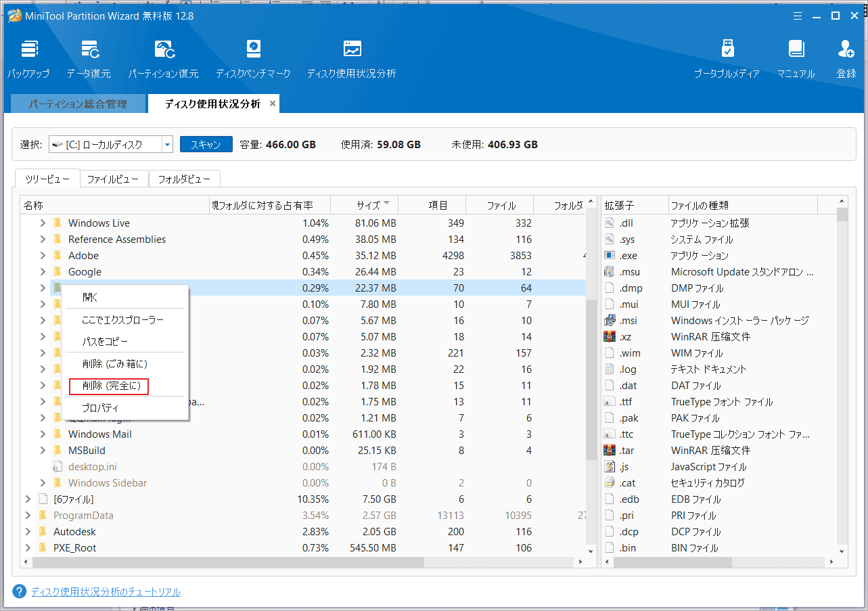Click the 7.50 GB size value
The width and height of the screenshot is (868, 611).
pyautogui.click(x=378, y=499)
